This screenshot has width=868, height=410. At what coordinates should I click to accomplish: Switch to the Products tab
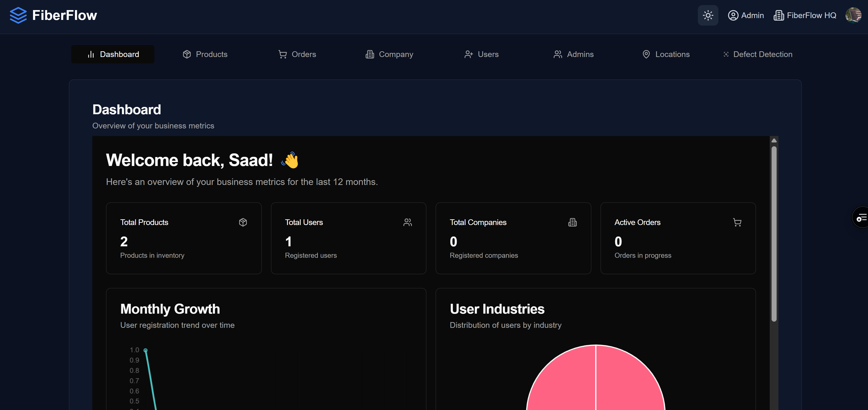pyautogui.click(x=205, y=54)
